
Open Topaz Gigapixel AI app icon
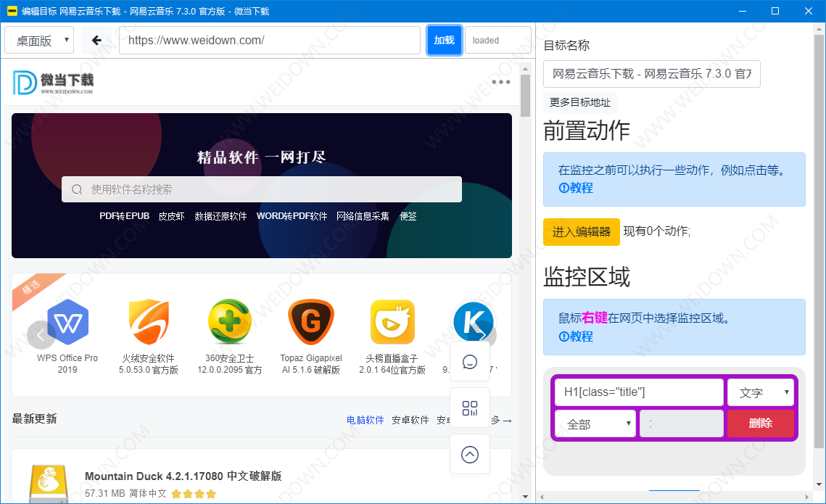pyautogui.click(x=311, y=321)
